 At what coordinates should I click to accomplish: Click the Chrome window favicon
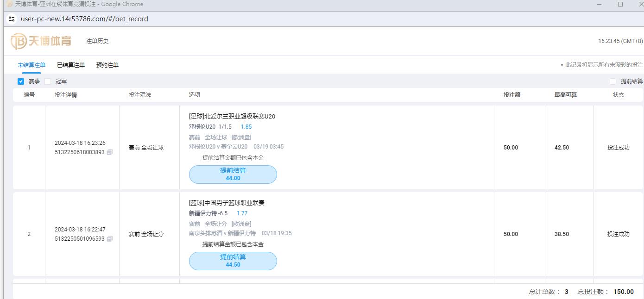[x=9, y=4]
